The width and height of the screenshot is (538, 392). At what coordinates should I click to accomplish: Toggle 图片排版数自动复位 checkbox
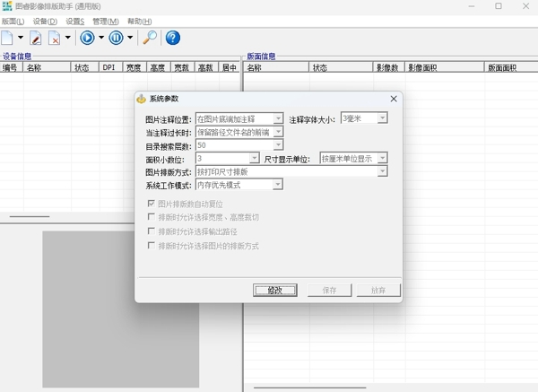coord(151,205)
